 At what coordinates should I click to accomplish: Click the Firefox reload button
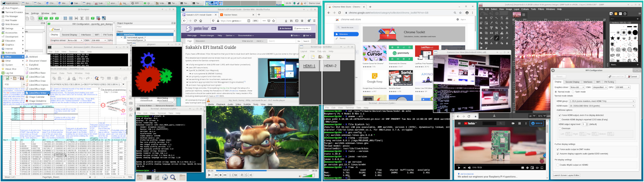click(196, 21)
